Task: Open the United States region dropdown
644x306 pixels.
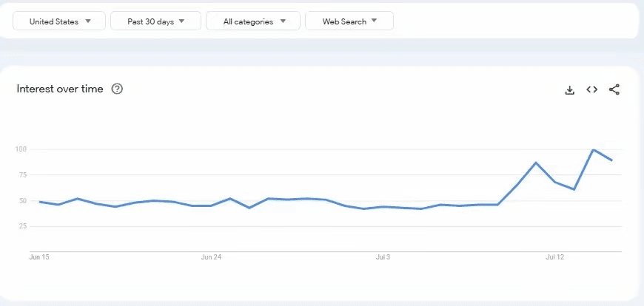Action: [59, 21]
